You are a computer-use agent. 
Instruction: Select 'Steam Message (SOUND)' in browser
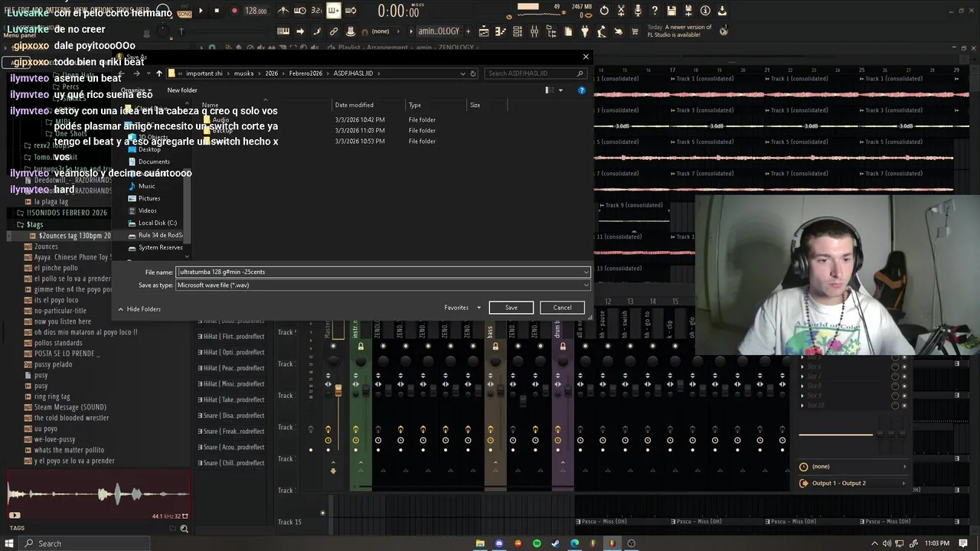(x=70, y=407)
